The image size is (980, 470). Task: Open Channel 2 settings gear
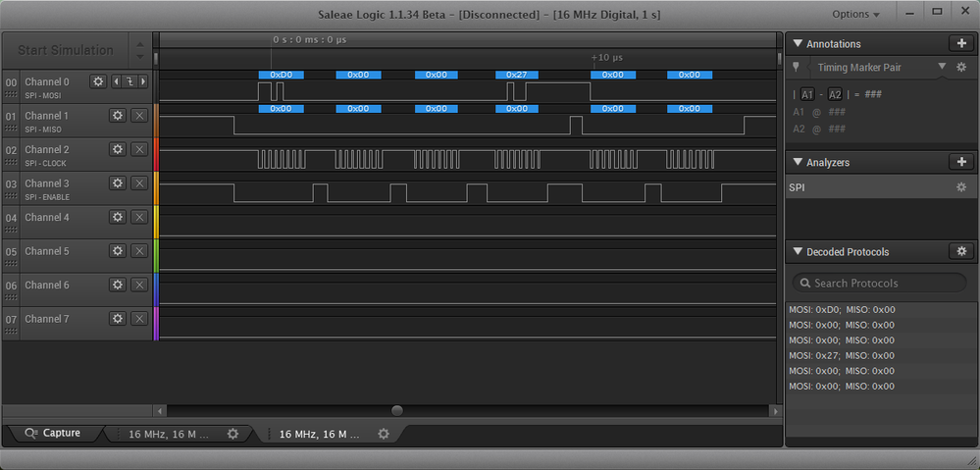118,149
